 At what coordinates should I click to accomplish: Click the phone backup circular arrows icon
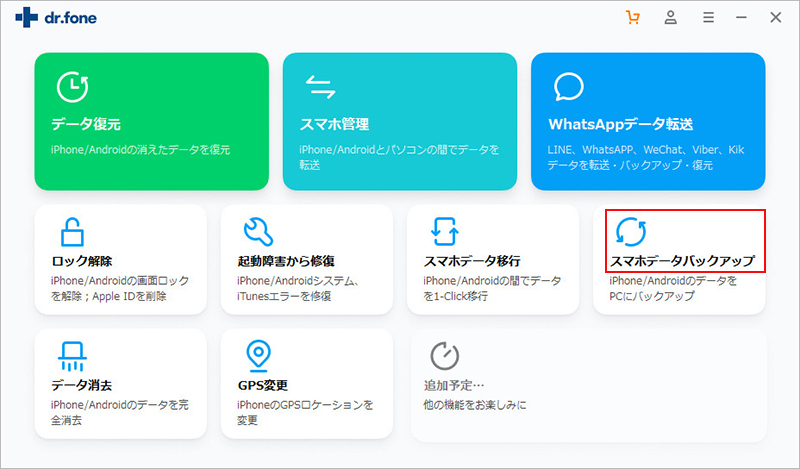(x=631, y=231)
